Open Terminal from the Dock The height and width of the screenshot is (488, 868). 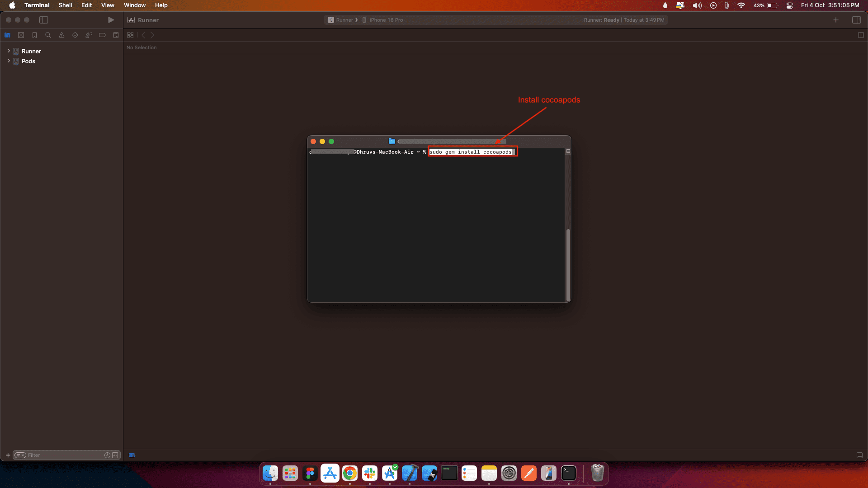(568, 473)
